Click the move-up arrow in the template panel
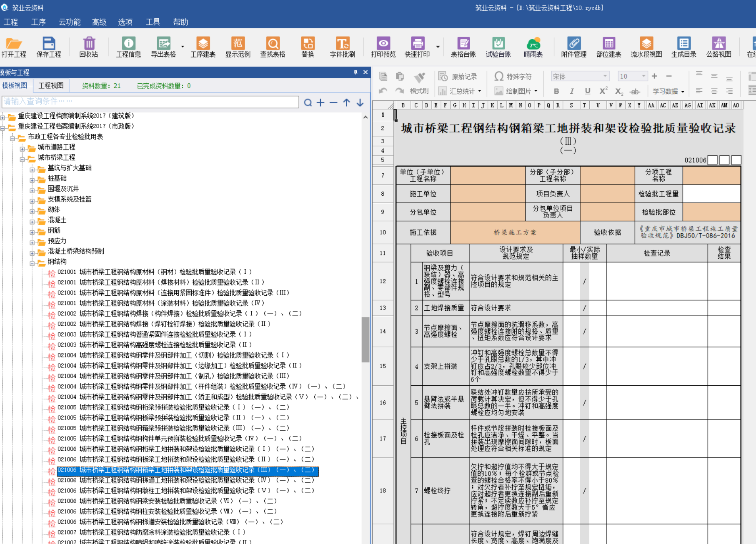 [347, 102]
